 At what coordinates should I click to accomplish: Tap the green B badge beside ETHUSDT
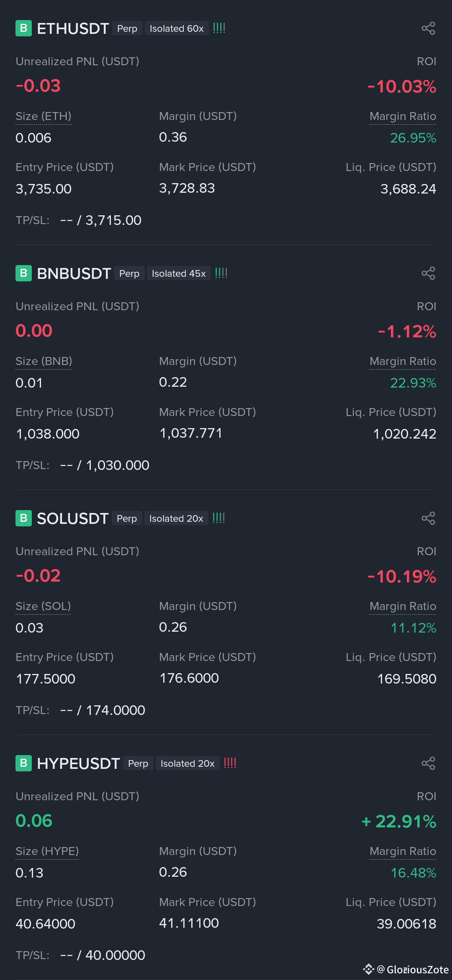[x=23, y=28]
